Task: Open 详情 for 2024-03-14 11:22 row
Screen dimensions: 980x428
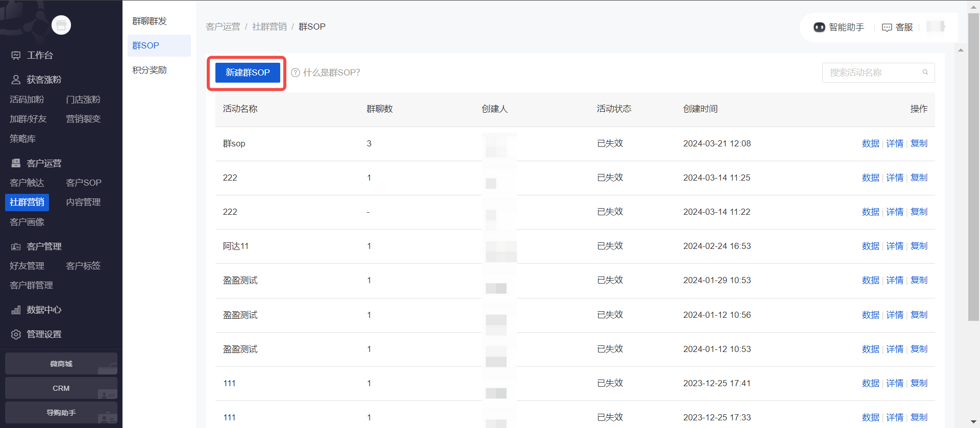Action: click(x=895, y=212)
